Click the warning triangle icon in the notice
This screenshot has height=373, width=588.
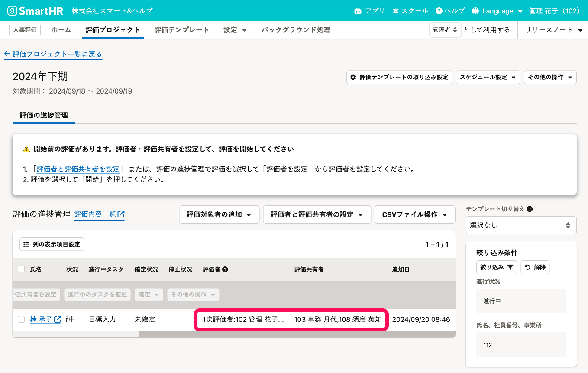point(26,149)
